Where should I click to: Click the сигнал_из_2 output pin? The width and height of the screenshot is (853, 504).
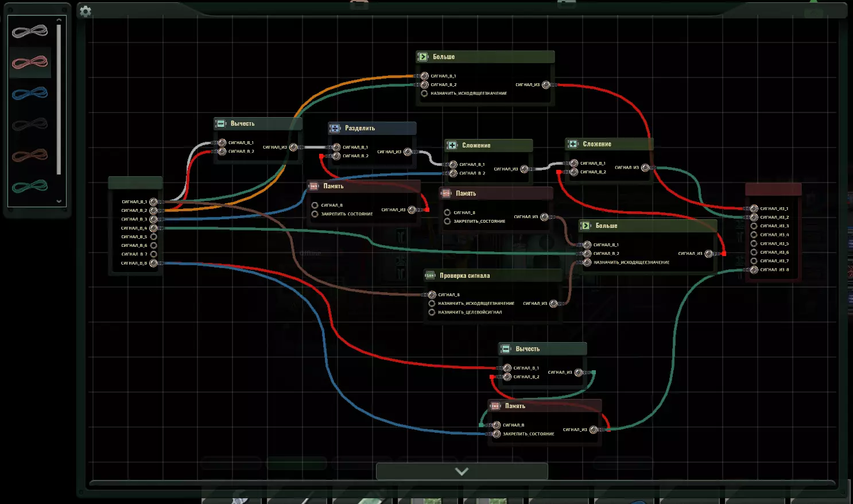[x=754, y=217]
